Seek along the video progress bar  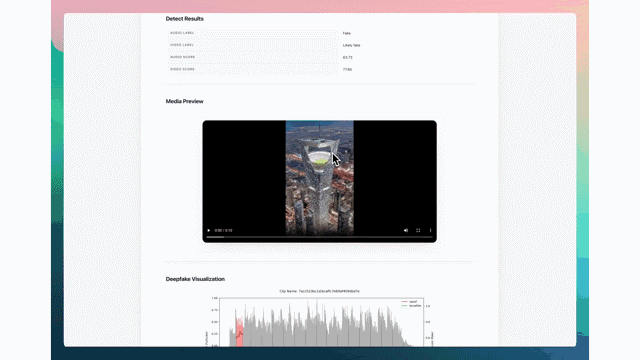pyautogui.click(x=319, y=237)
